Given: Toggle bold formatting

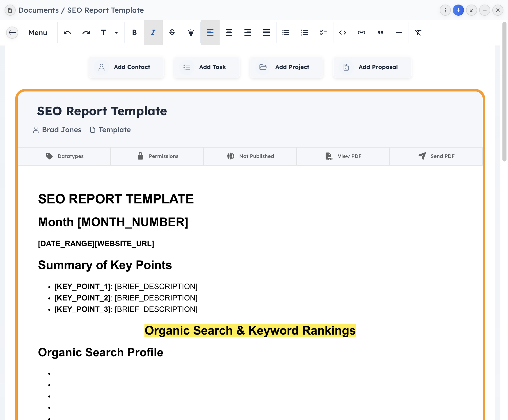Looking at the screenshot, I should 134,33.
